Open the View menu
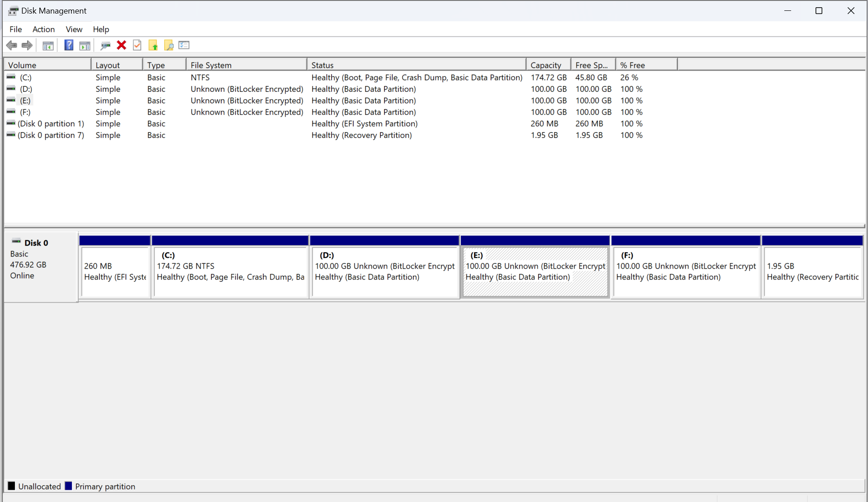Screen dimensions: 868x502 (x=74, y=29)
